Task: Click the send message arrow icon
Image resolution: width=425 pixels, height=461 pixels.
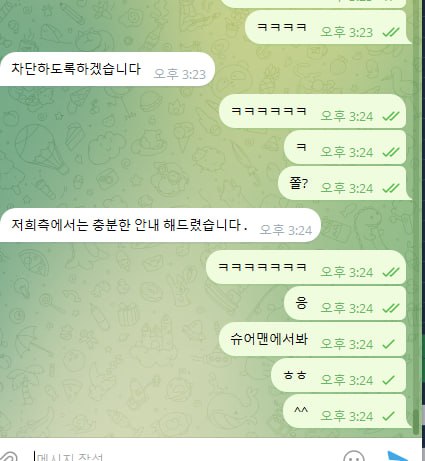Action: click(398, 456)
